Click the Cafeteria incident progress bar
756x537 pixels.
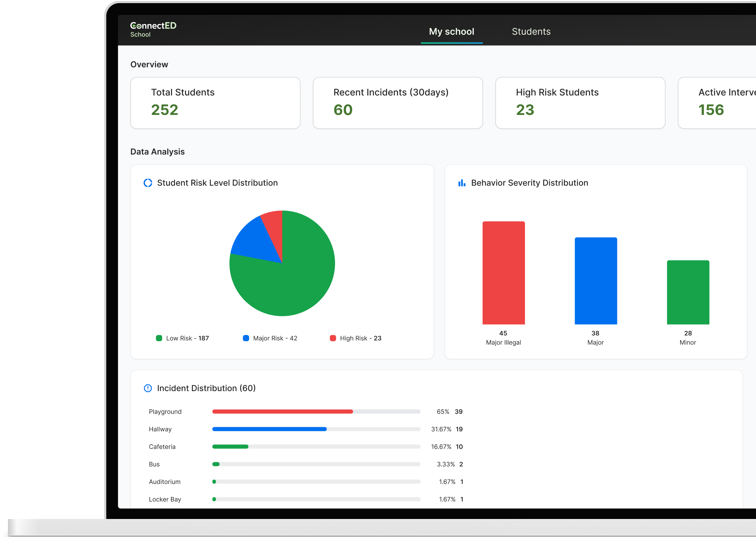[x=316, y=447]
